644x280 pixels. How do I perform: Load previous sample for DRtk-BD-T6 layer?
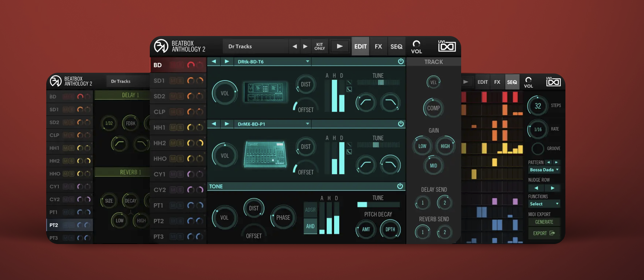[x=214, y=61]
